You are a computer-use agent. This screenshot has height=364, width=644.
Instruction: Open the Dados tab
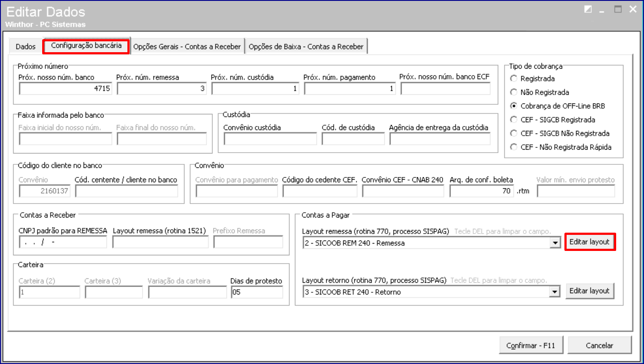[x=26, y=47]
